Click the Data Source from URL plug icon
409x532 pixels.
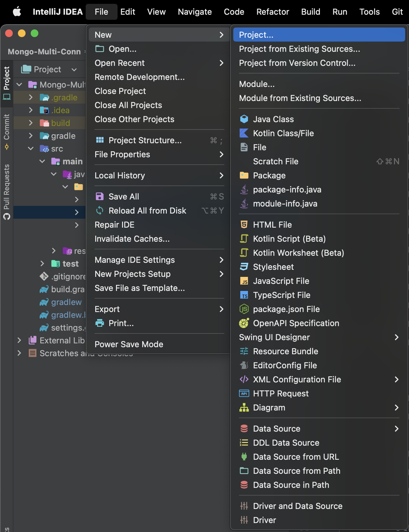point(244,457)
